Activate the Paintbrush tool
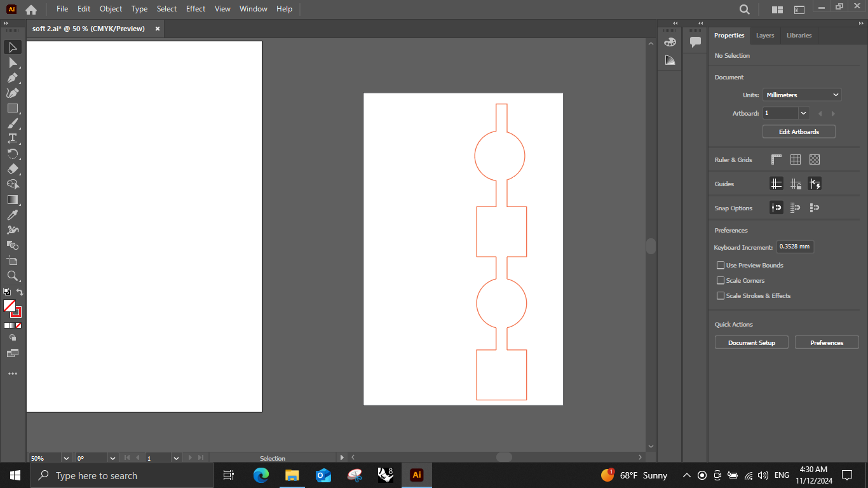 (x=13, y=124)
